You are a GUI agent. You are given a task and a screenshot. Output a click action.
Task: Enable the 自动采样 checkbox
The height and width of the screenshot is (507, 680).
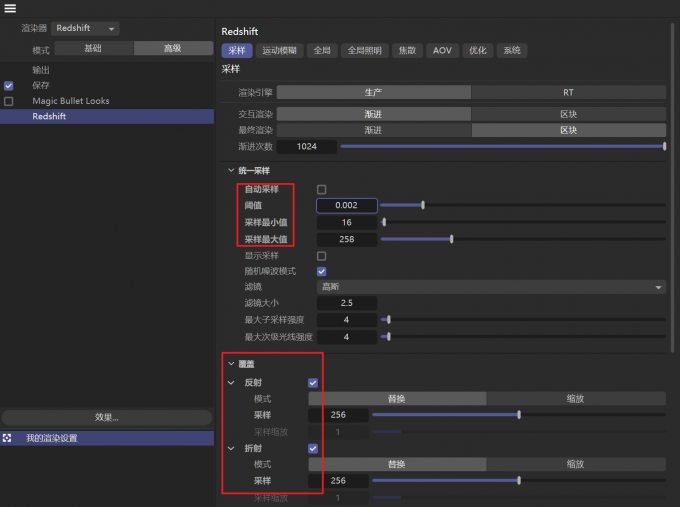[321, 190]
